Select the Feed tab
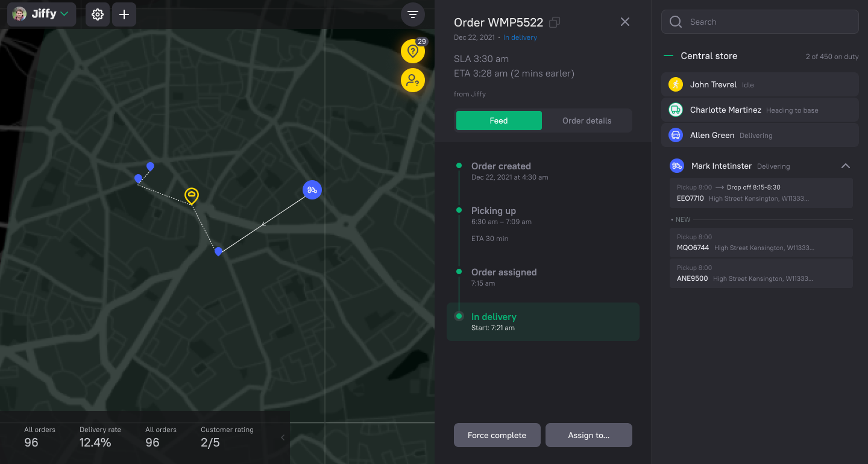The height and width of the screenshot is (464, 868). pyautogui.click(x=498, y=121)
